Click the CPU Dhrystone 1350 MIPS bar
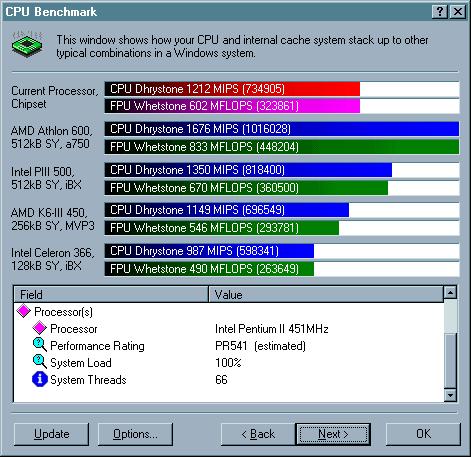The height and width of the screenshot is (457, 471). click(248, 170)
